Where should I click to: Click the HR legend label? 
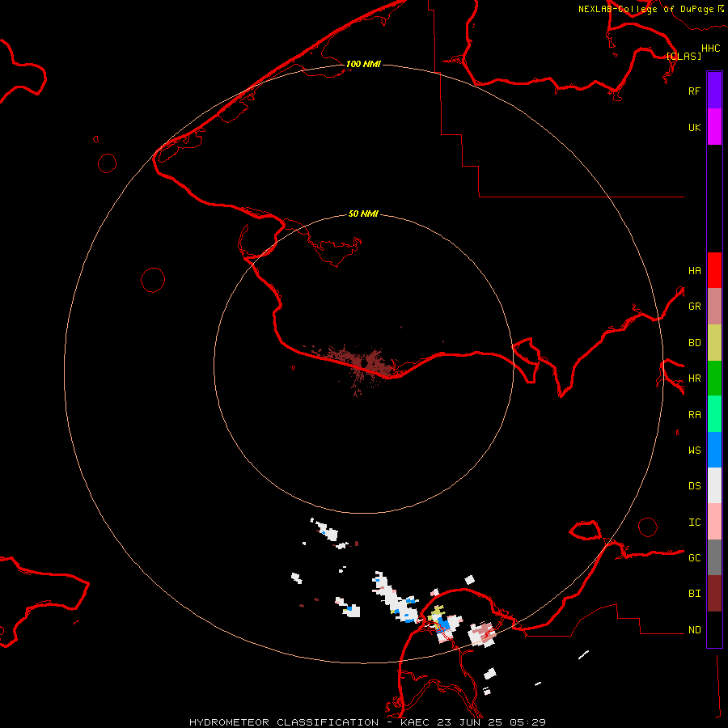695,378
